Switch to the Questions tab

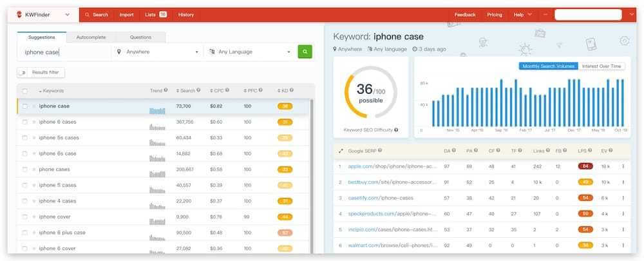pyautogui.click(x=140, y=37)
